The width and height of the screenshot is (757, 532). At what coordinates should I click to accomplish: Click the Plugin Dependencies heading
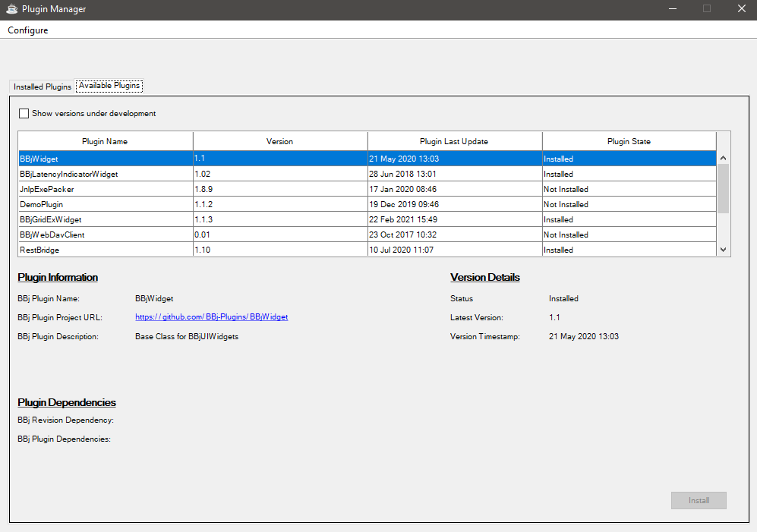[x=67, y=403]
